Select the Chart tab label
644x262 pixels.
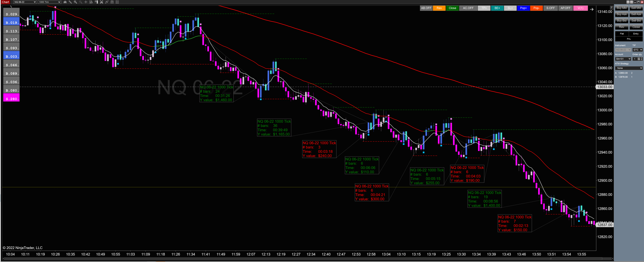(x=5, y=2)
